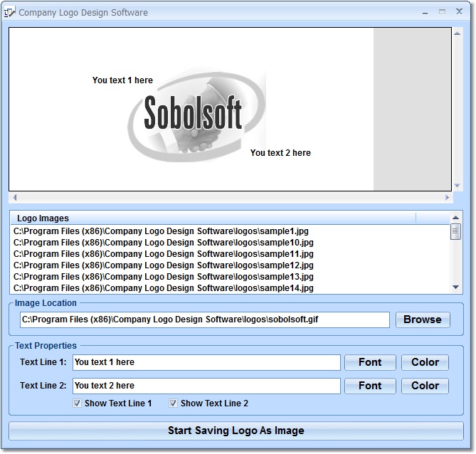
Task: Click the Text Line 2 input field
Action: coord(206,386)
